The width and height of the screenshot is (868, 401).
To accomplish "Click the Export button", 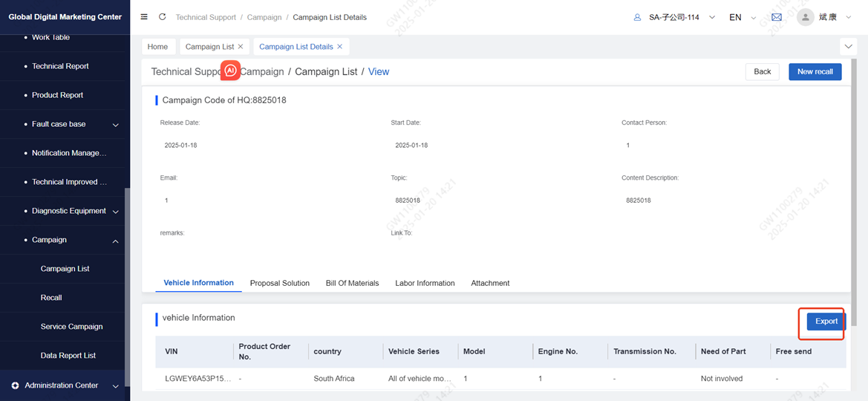I will coord(826,322).
